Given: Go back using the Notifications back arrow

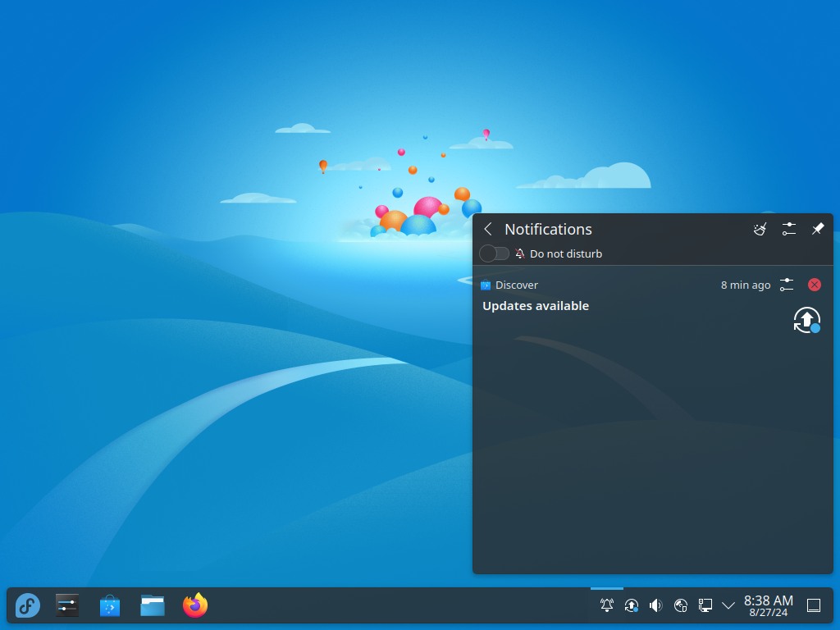Looking at the screenshot, I should pos(488,230).
